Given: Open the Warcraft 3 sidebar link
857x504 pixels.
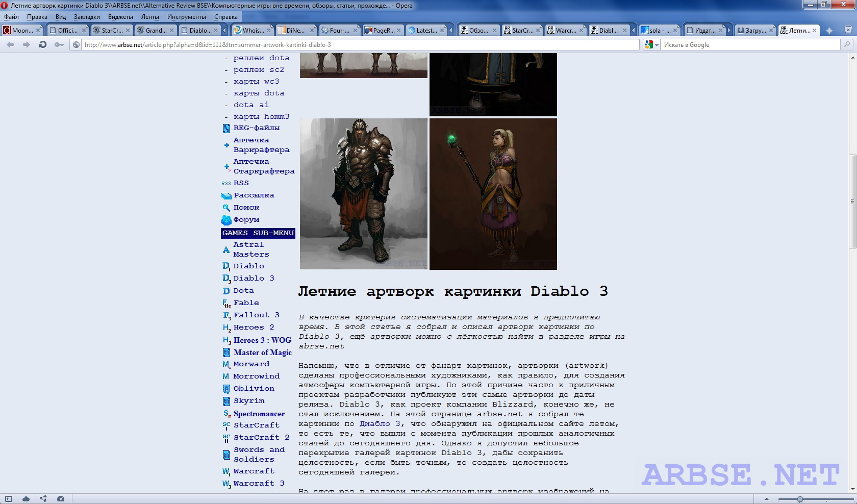Looking at the screenshot, I should click(x=259, y=484).
